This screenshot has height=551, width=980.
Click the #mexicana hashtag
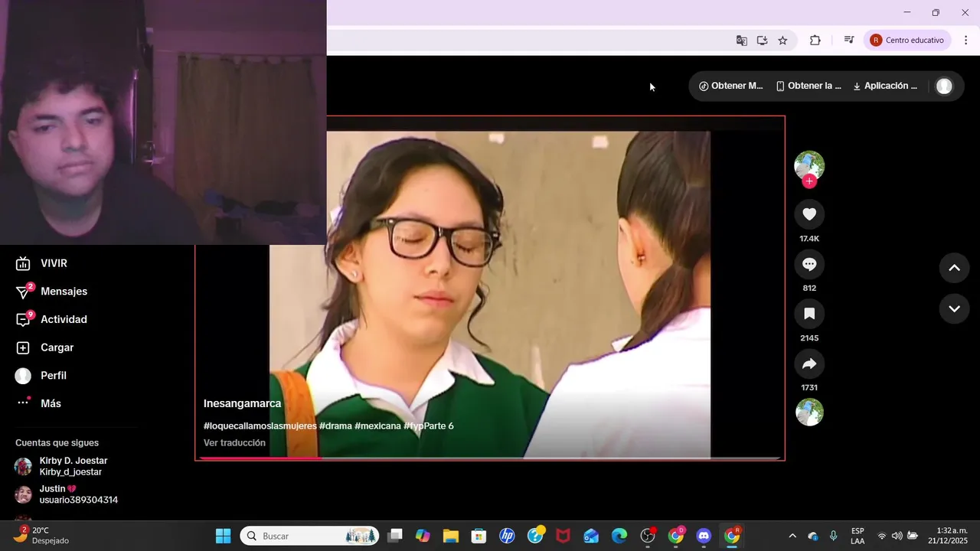pos(378,425)
